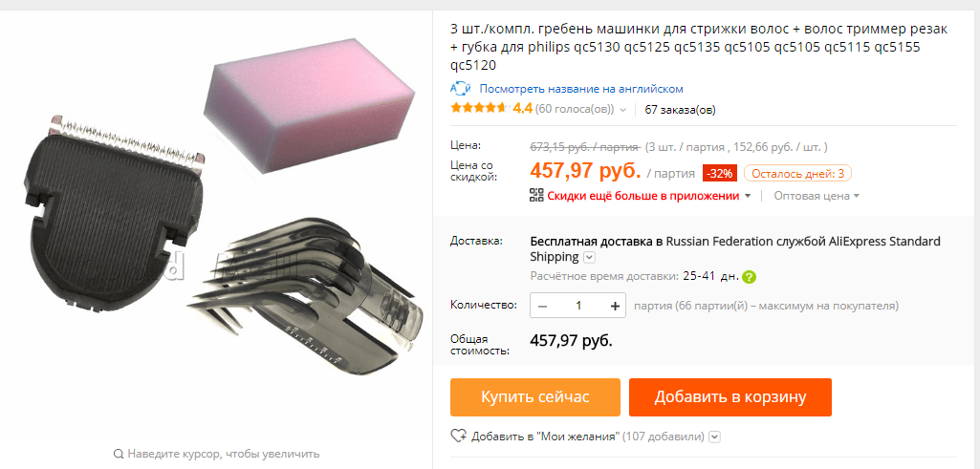Click the Купить сейчас button

[x=535, y=397]
